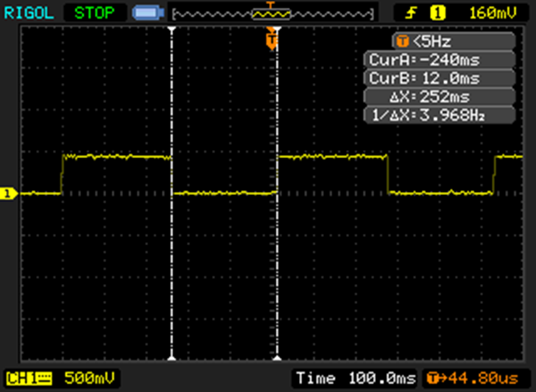The image size is (536, 392).
Task: Click the RIGOL brand logo
Action: [29, 12]
